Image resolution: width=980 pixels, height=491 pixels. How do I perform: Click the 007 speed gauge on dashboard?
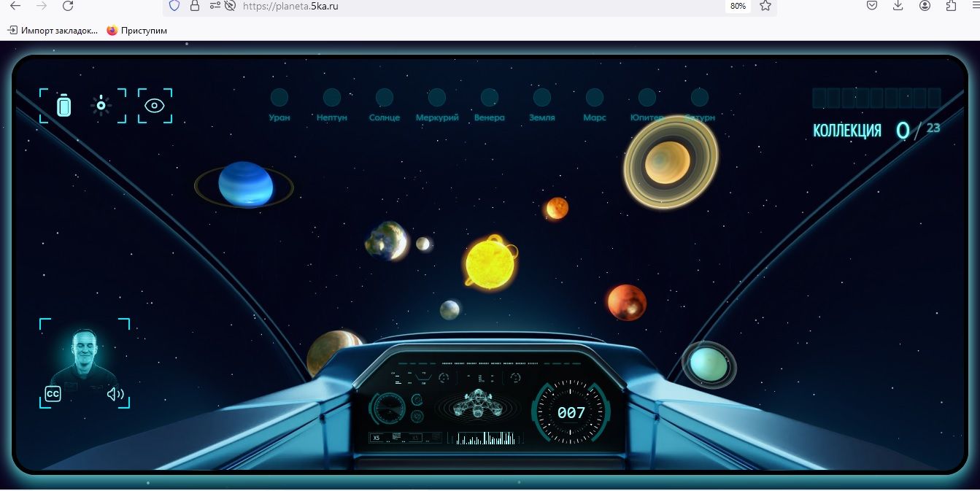point(571,413)
